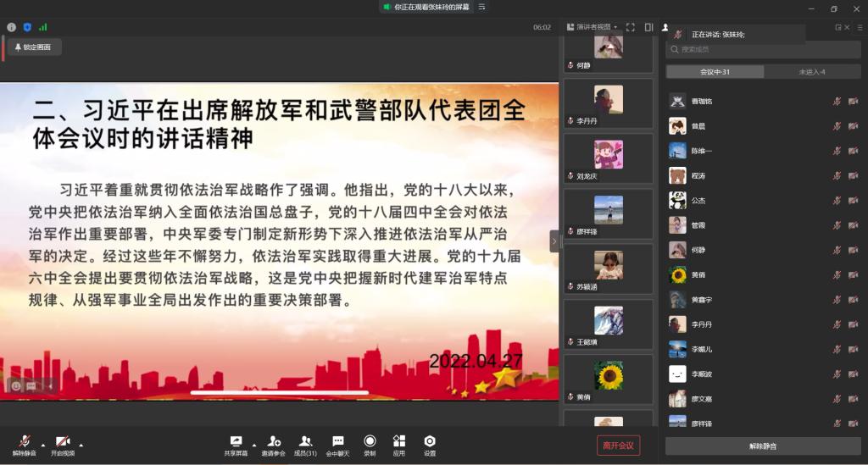Toggle 开启视频 camera button
The width and height of the screenshot is (868, 465).
pos(62,446)
